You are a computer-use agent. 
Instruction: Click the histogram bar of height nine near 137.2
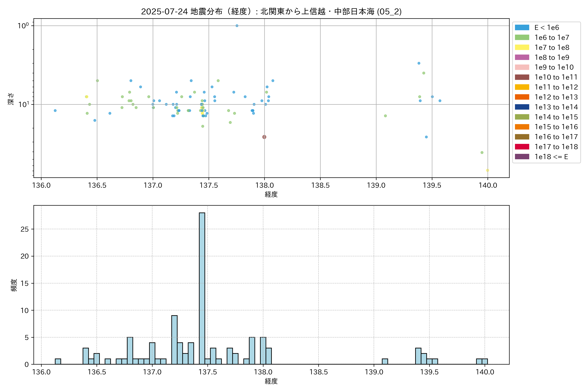[174, 340]
